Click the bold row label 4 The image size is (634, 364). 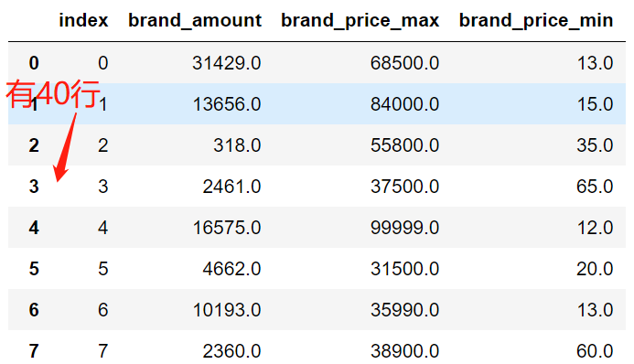coord(34,228)
